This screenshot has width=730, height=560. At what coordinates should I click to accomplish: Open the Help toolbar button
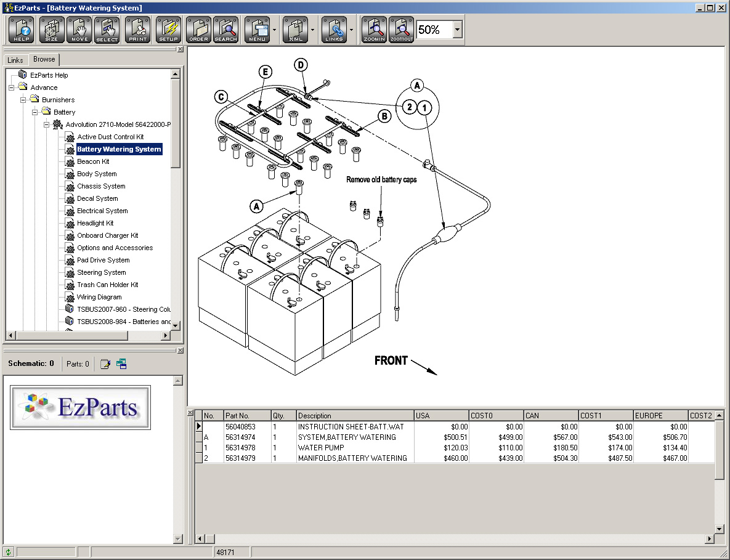[x=22, y=30]
